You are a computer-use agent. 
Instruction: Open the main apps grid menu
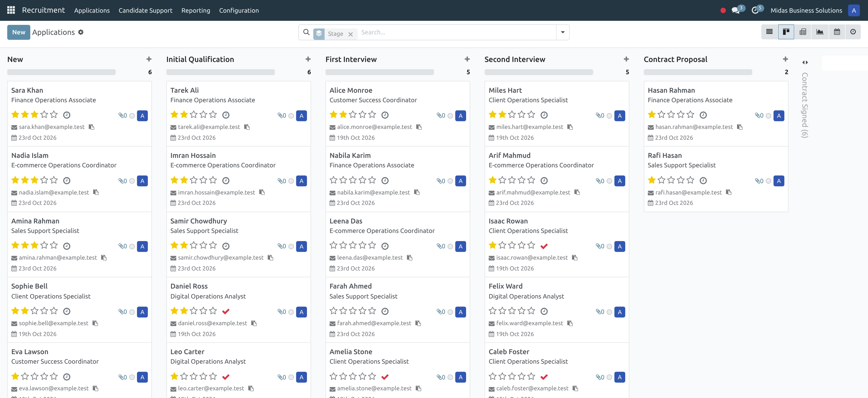click(11, 10)
